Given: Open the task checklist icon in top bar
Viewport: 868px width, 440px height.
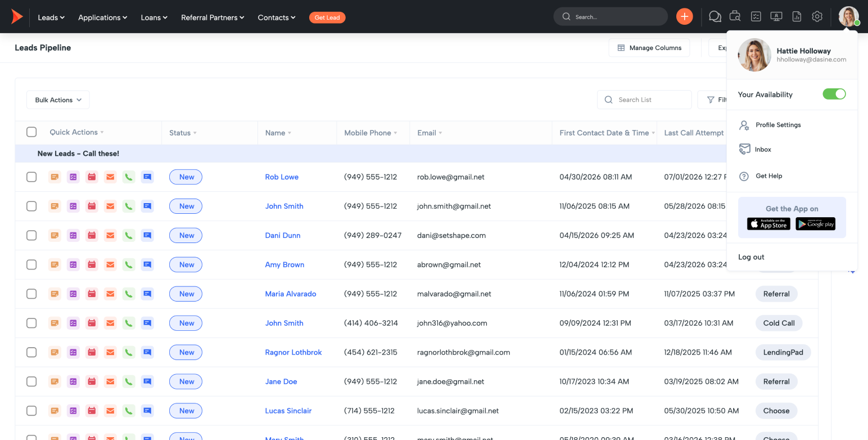Looking at the screenshot, I should click(x=756, y=17).
